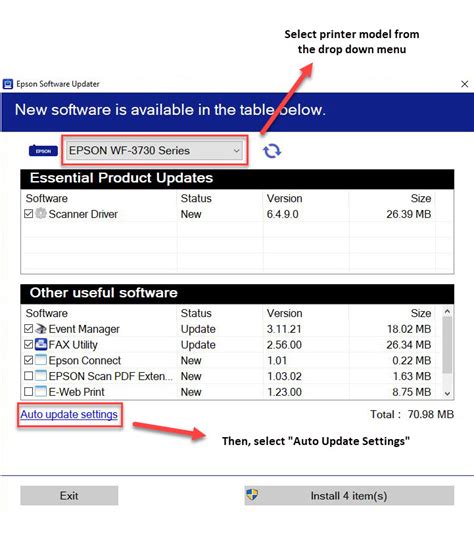Select the Epson Connect row name
This screenshot has width=474, height=552.
click(x=85, y=360)
